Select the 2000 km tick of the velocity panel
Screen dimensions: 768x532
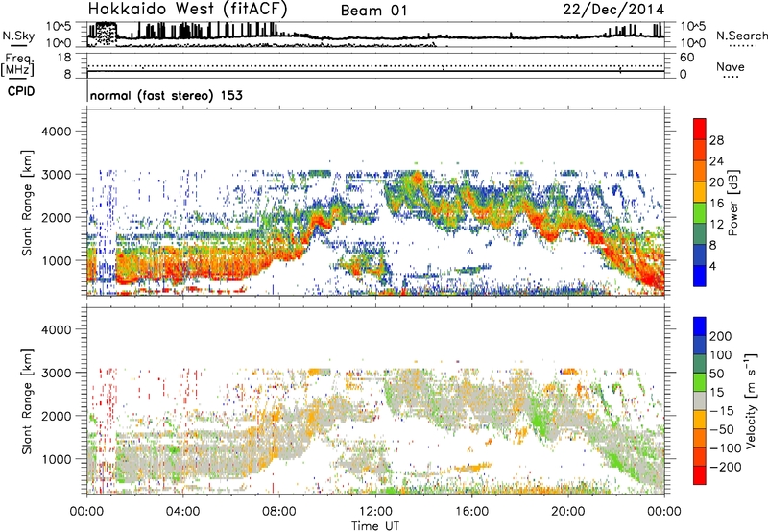56,416
